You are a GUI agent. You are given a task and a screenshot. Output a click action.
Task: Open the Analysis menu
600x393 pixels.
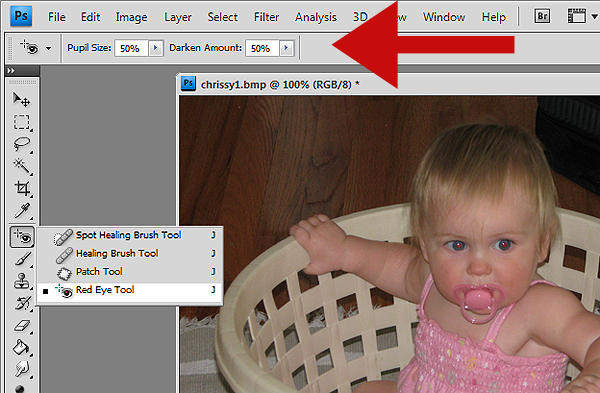316,18
